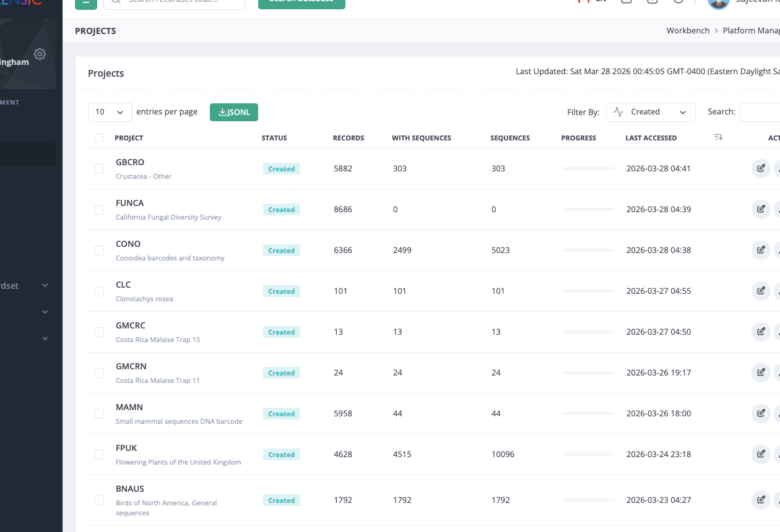Viewport: 780px width, 532px height.
Task: Check the GMCRN row checkbox
Action: click(x=99, y=372)
